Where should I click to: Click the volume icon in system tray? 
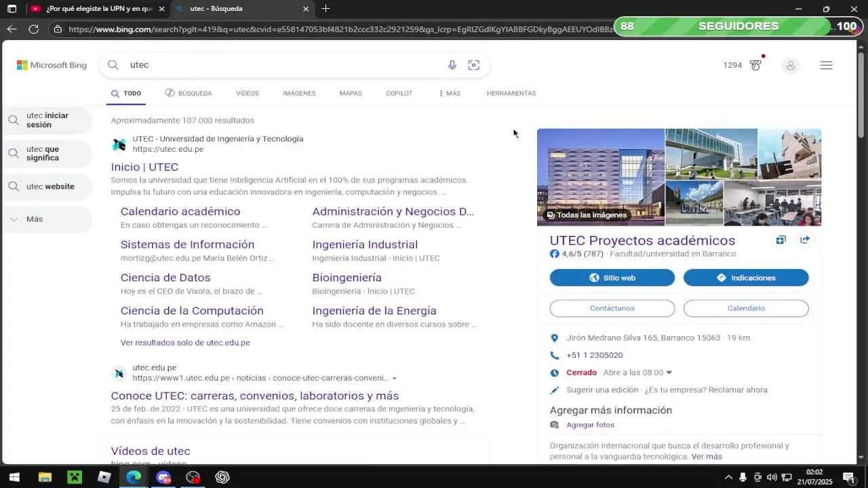772,477
